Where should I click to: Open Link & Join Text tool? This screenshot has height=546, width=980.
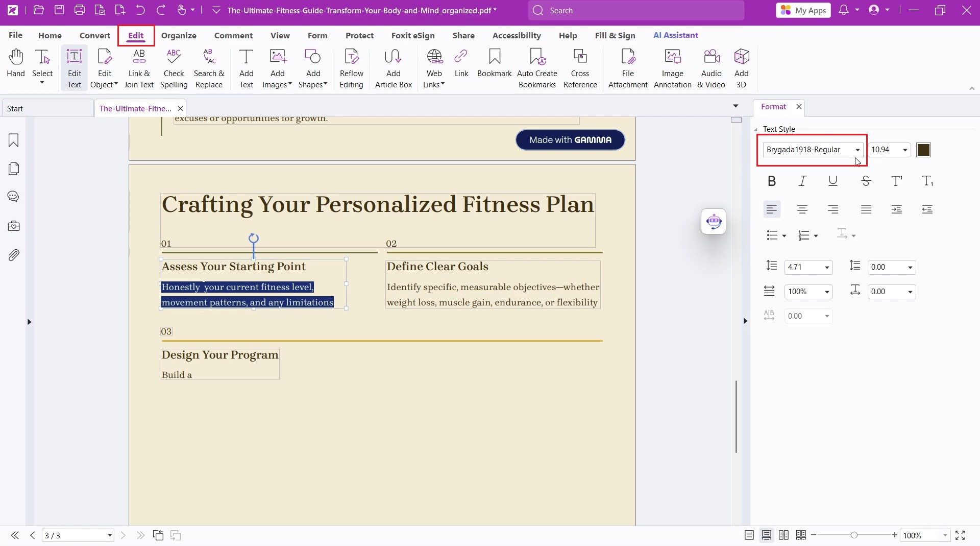[139, 68]
